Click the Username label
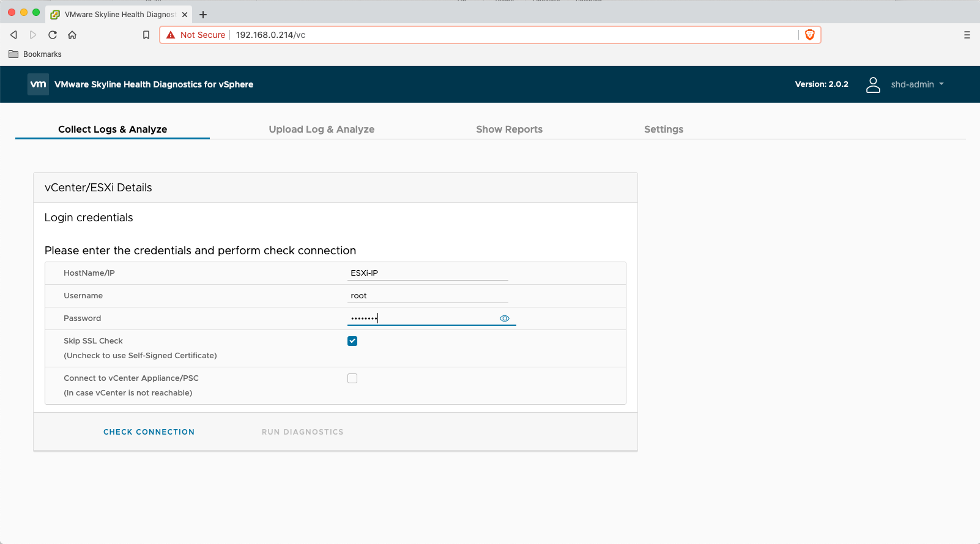980x544 pixels. [83, 296]
